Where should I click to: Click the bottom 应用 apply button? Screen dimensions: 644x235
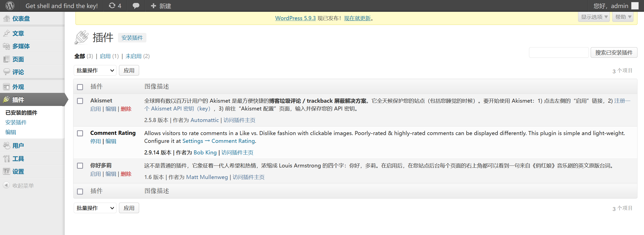tap(129, 208)
